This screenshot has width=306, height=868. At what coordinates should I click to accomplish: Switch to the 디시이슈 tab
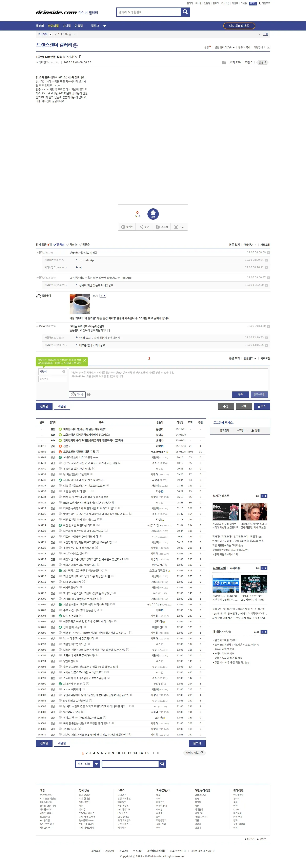(x=235, y=568)
